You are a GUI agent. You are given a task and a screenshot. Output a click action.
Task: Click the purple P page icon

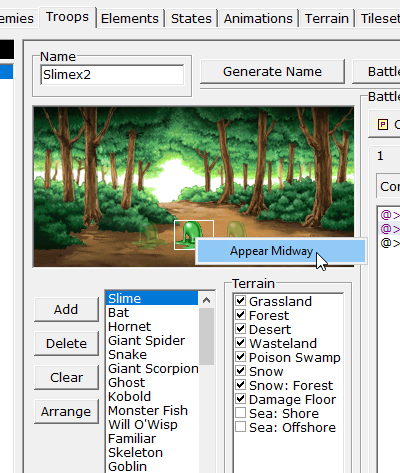click(x=383, y=125)
